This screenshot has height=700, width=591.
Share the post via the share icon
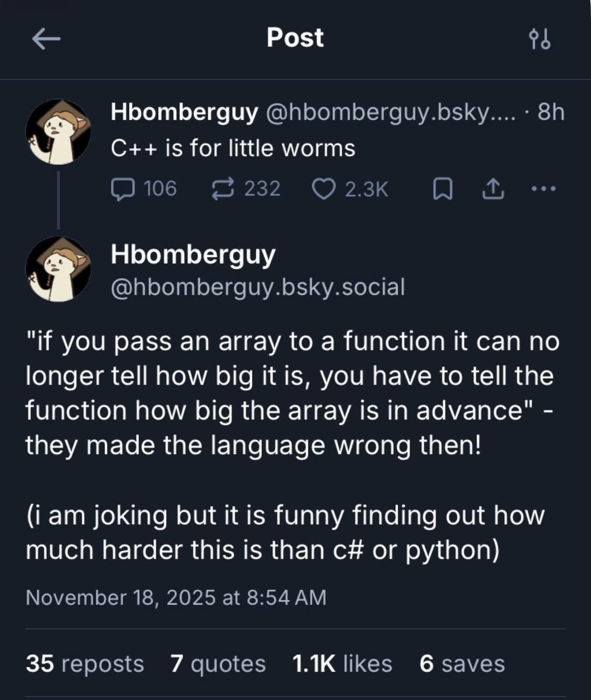491,189
